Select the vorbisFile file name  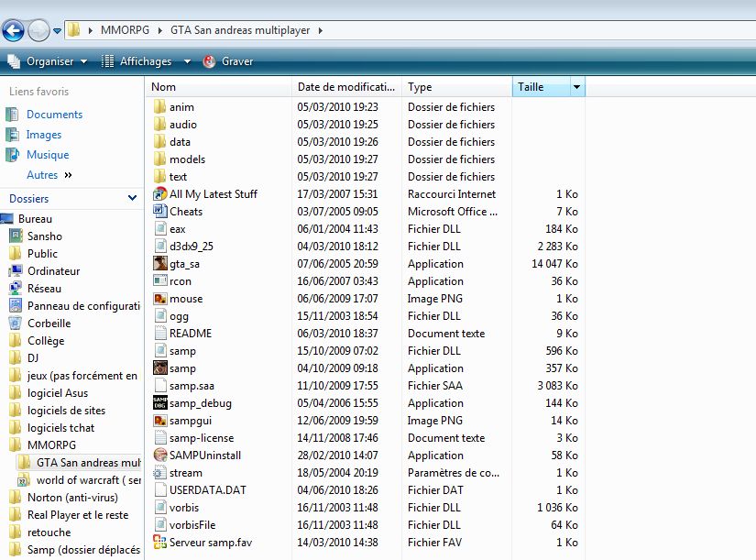(x=192, y=525)
